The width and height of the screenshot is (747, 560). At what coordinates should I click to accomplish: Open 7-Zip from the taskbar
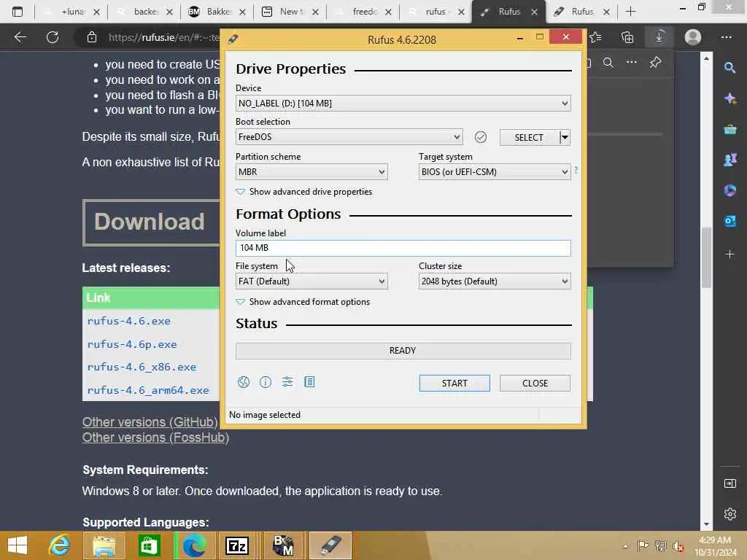pos(237,545)
